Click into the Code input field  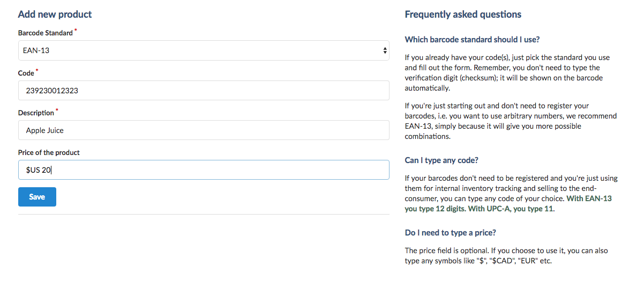204,91
